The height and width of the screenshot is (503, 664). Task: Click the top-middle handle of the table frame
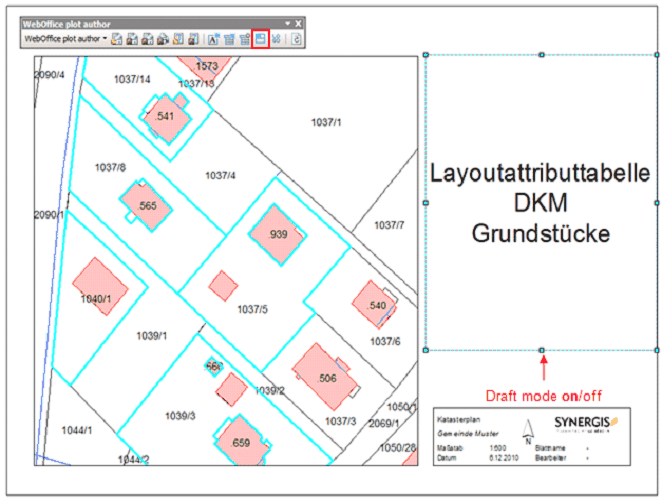pos(541,54)
